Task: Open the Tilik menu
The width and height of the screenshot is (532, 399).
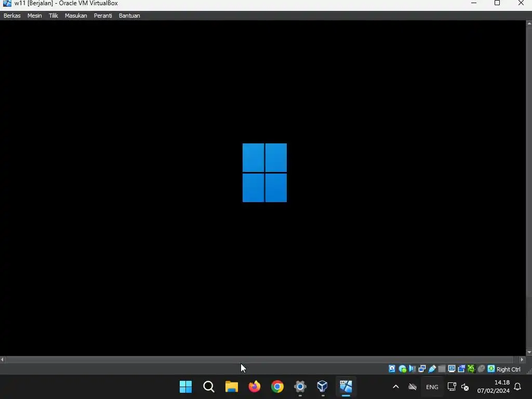Action: [x=54, y=16]
